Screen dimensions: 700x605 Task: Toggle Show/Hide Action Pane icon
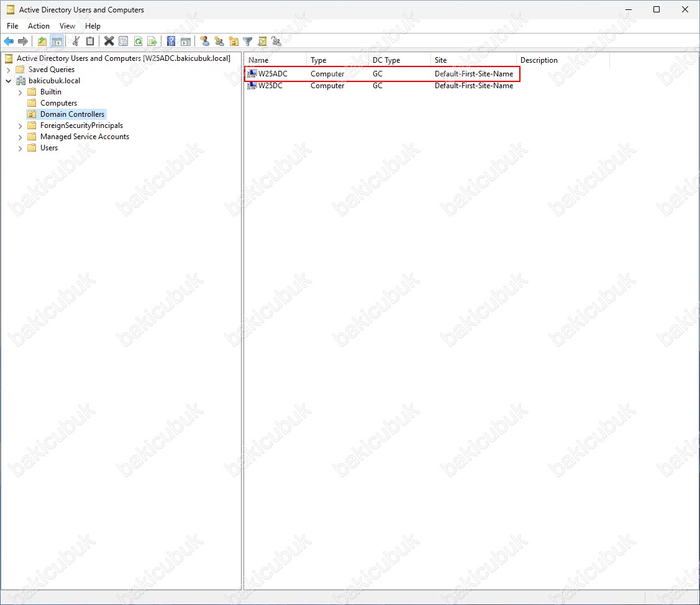[x=186, y=42]
